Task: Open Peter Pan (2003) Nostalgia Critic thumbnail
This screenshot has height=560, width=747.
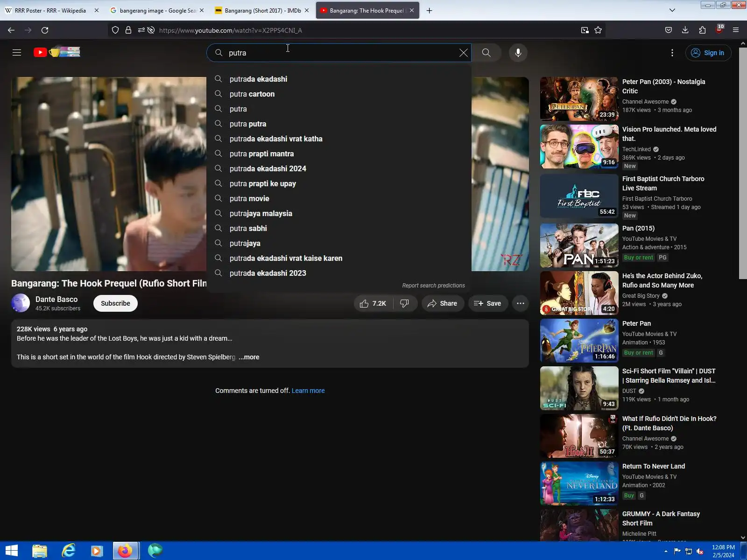Action: click(579, 99)
